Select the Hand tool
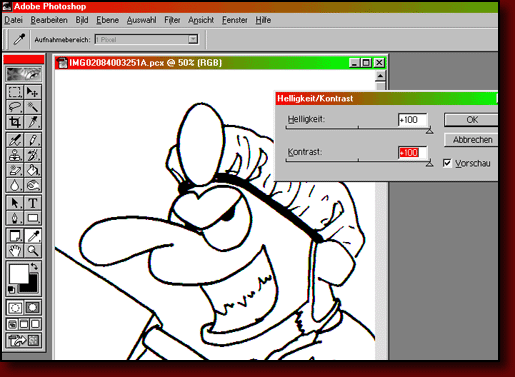This screenshot has height=377, width=515. click(x=15, y=250)
